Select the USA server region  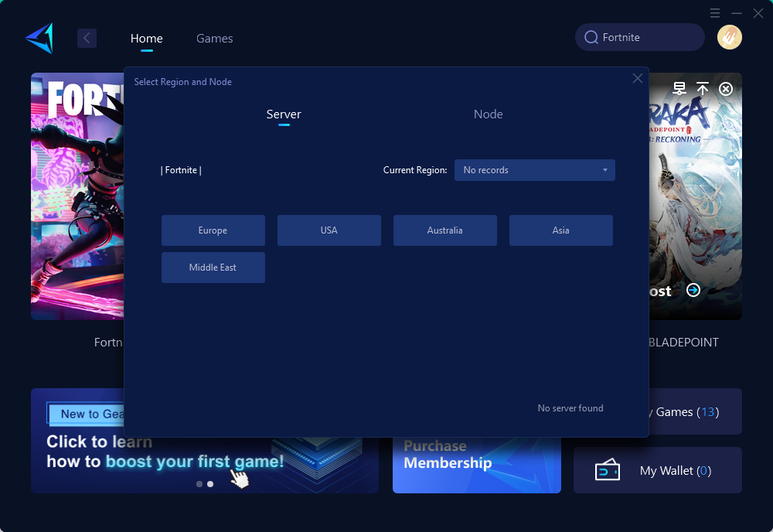(329, 230)
